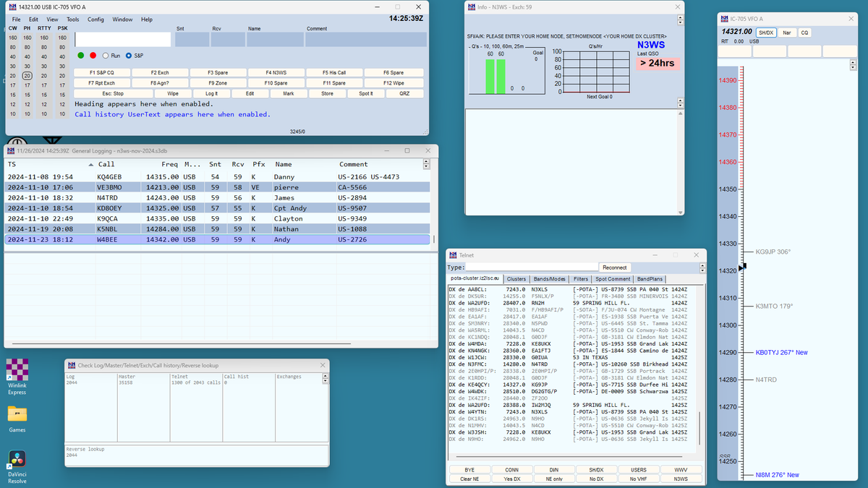Click the F5 His Call button
Screen dimensions: 868x488
(x=333, y=72)
